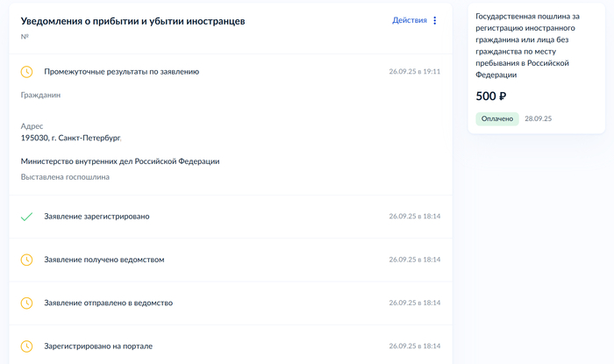Click timestamp on Зарегистрировано на портале row
Image resolution: width=614 pixels, height=364 pixels.
tap(415, 346)
